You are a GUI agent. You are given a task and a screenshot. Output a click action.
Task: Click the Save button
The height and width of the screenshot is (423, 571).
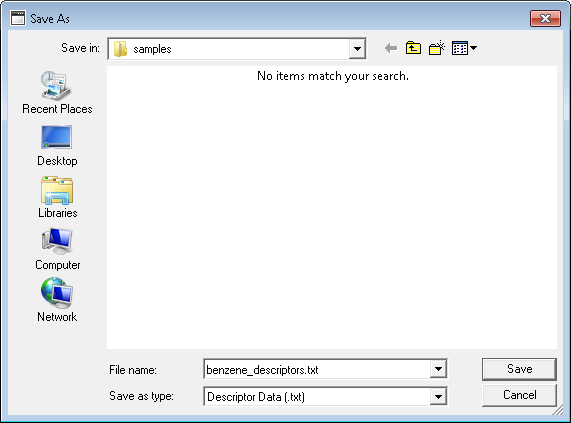pos(519,369)
